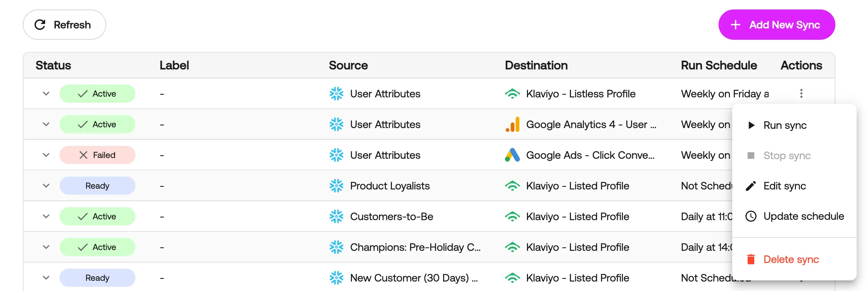Click the Google Ads - Click Conve... destination text

click(x=590, y=155)
